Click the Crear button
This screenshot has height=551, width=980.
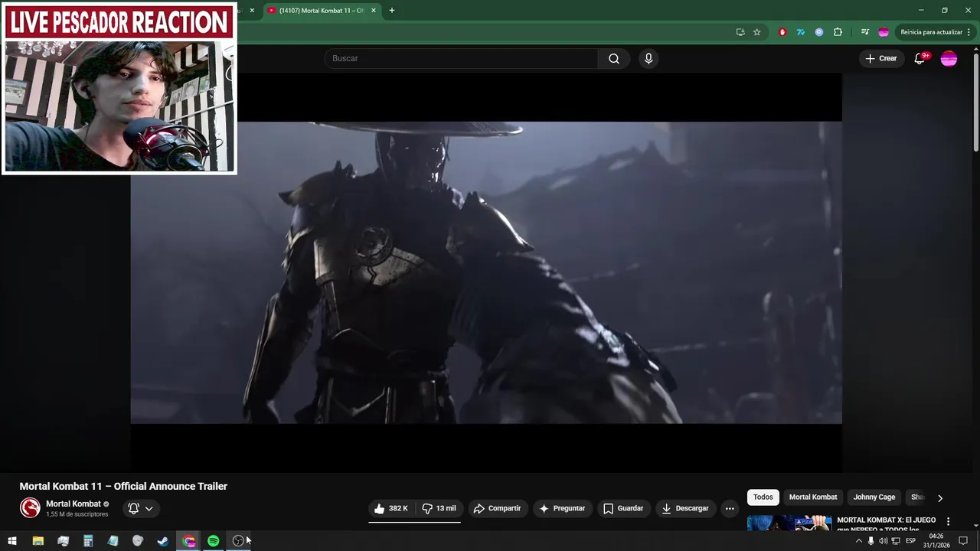pos(880,58)
